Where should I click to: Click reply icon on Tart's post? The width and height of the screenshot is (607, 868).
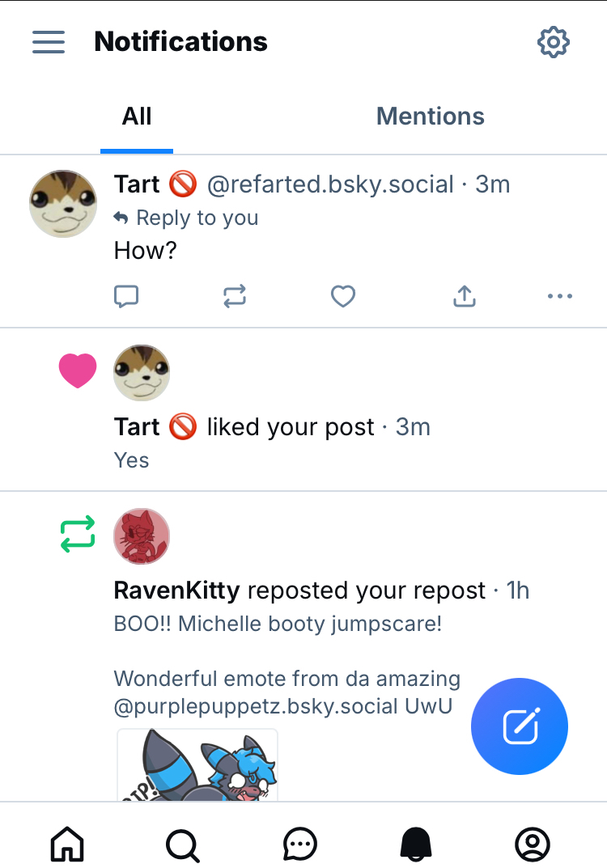point(126,297)
